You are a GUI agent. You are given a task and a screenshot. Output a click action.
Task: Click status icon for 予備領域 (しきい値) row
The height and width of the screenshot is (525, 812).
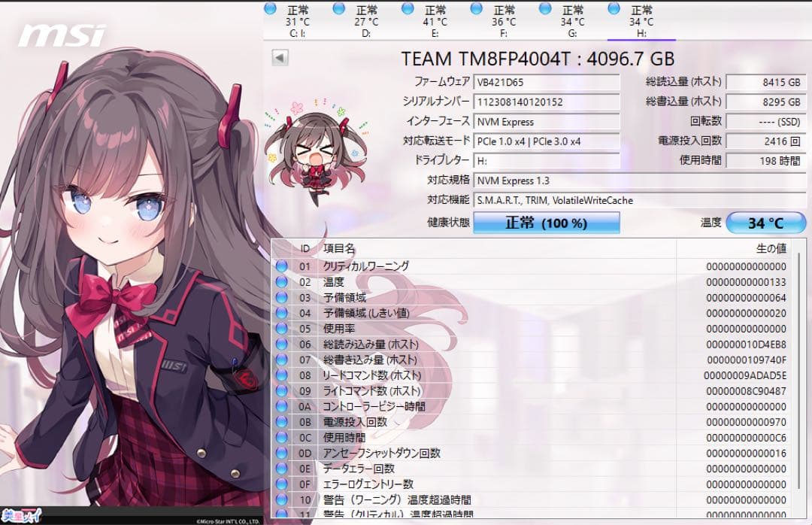pos(282,312)
